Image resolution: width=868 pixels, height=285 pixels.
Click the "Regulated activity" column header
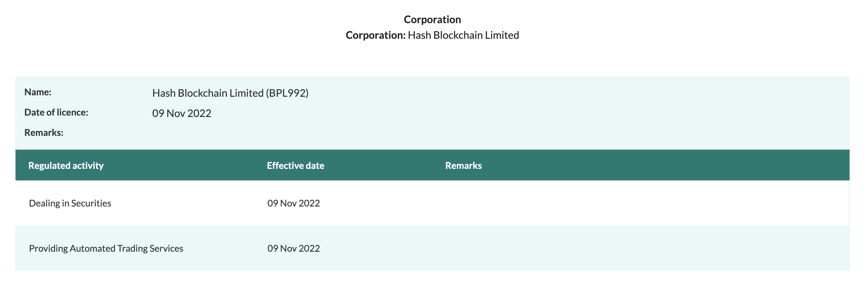point(66,166)
